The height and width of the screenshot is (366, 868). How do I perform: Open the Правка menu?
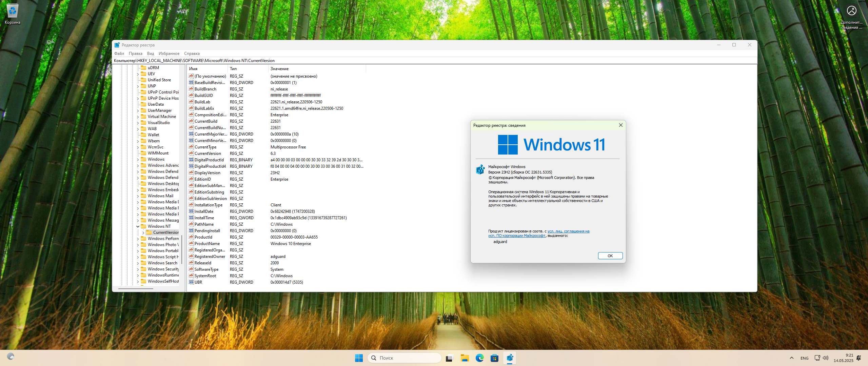135,54
